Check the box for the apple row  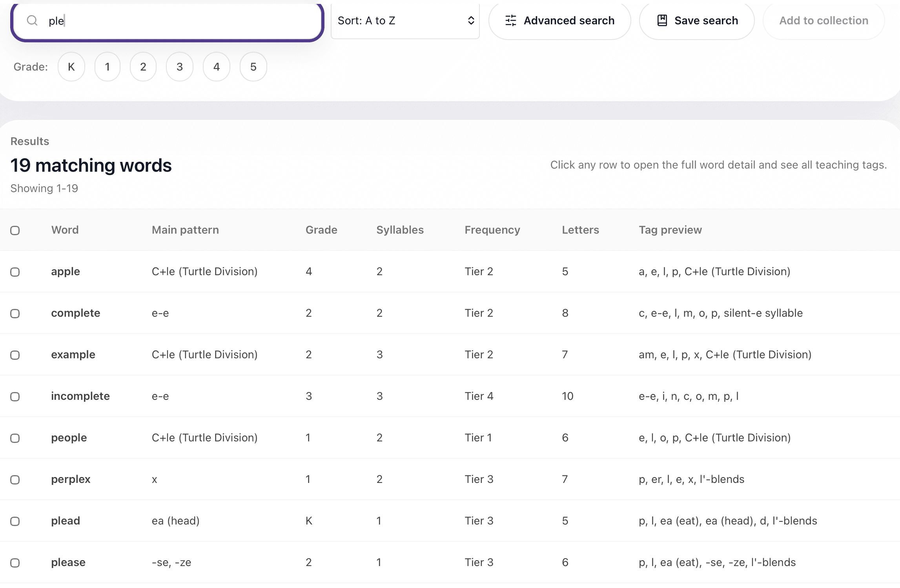[15, 272]
